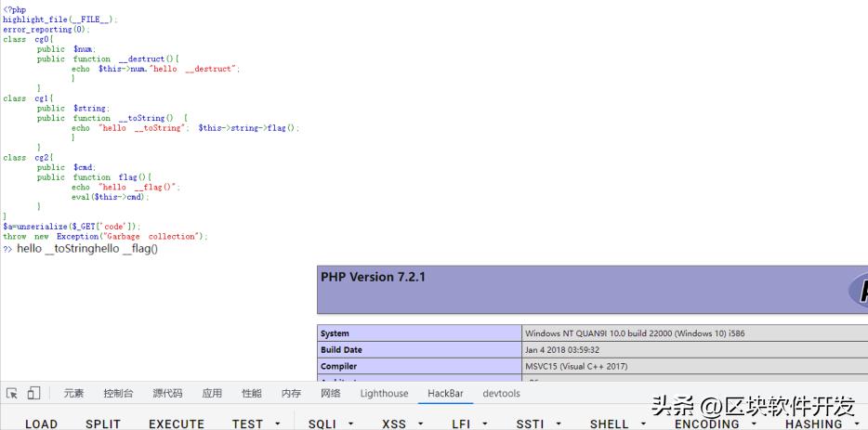Click the class cg0 declaration line
The image size is (868, 430).
[28, 39]
